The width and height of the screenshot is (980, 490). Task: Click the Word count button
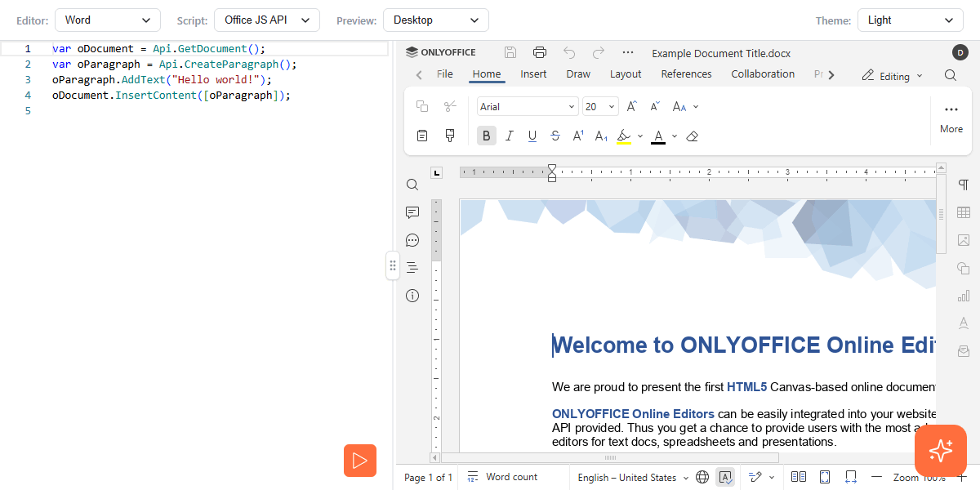tap(502, 478)
